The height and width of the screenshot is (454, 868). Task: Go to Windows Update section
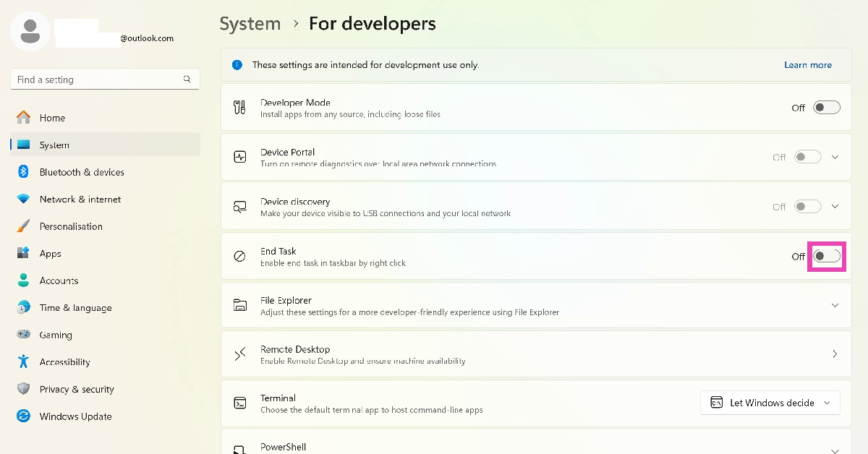[75, 416]
